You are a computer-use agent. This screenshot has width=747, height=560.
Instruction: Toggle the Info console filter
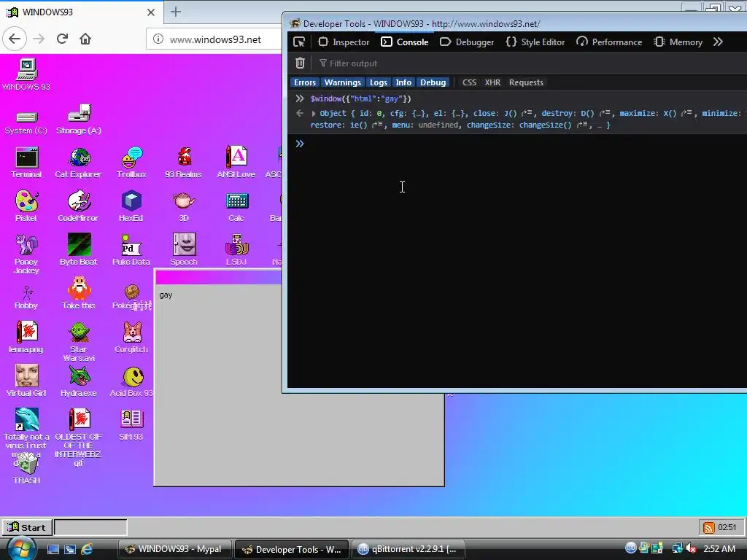(x=403, y=82)
